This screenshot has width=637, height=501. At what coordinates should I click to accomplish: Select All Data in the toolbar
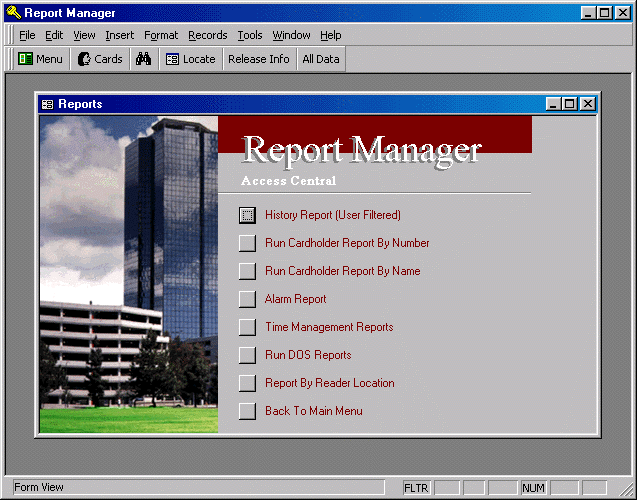[x=320, y=59]
